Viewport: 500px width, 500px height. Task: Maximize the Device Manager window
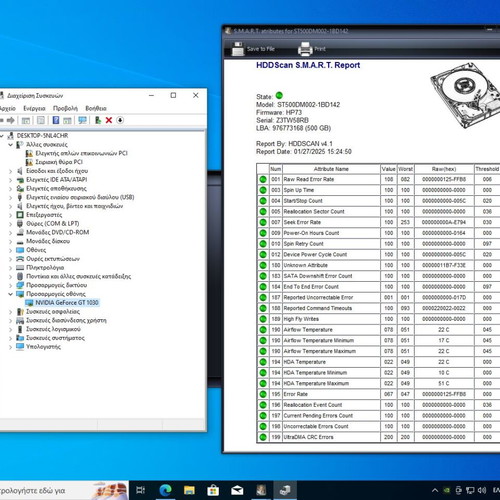(173, 95)
